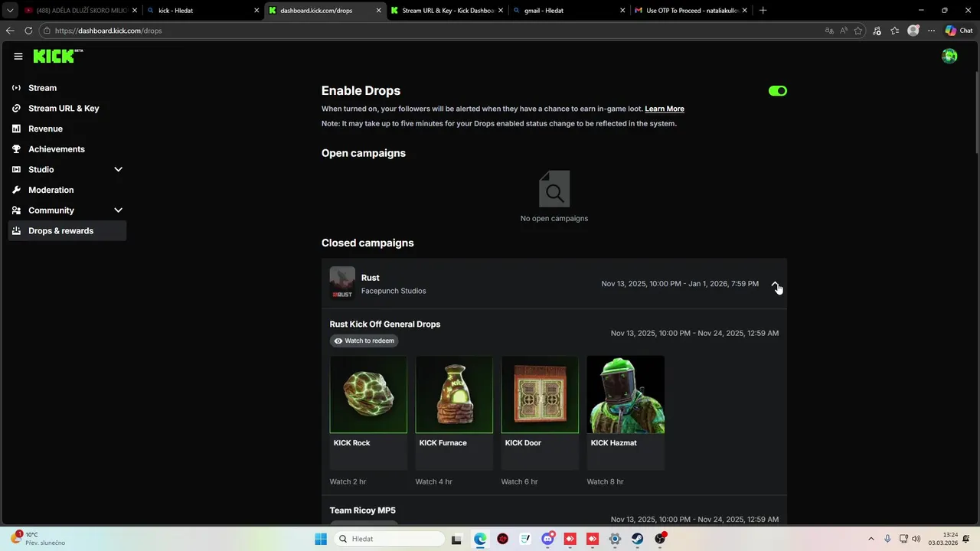Open the Achievements page
The height and width of the screenshot is (551, 980).
pos(67,149)
